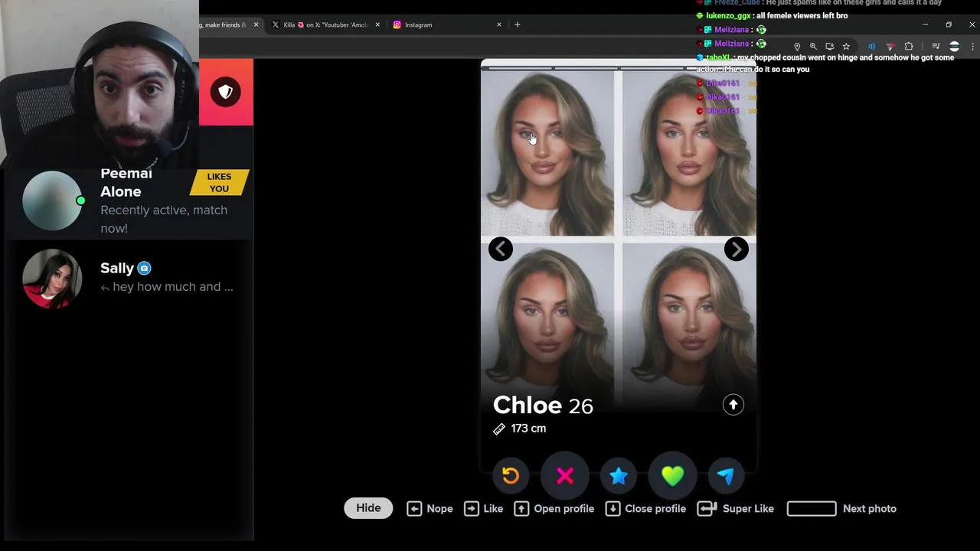Click the location pin icon in address bar
Screen dimensions: 980x551
pyautogui.click(x=797, y=47)
